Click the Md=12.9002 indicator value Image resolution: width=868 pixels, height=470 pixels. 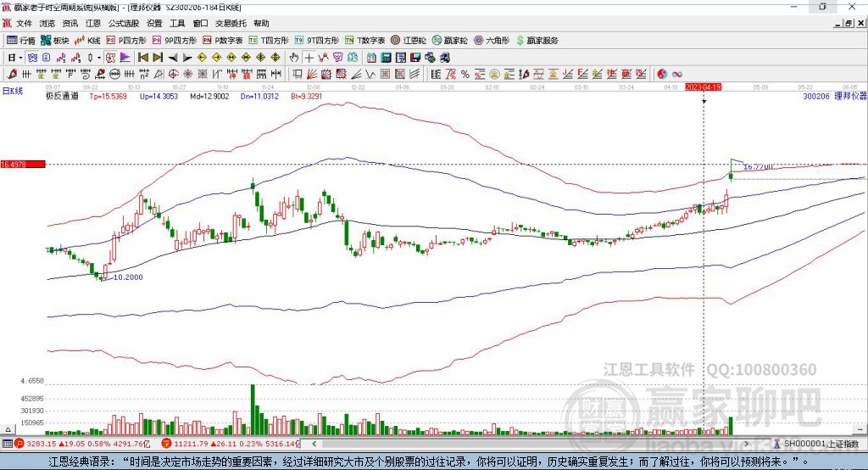[209, 96]
